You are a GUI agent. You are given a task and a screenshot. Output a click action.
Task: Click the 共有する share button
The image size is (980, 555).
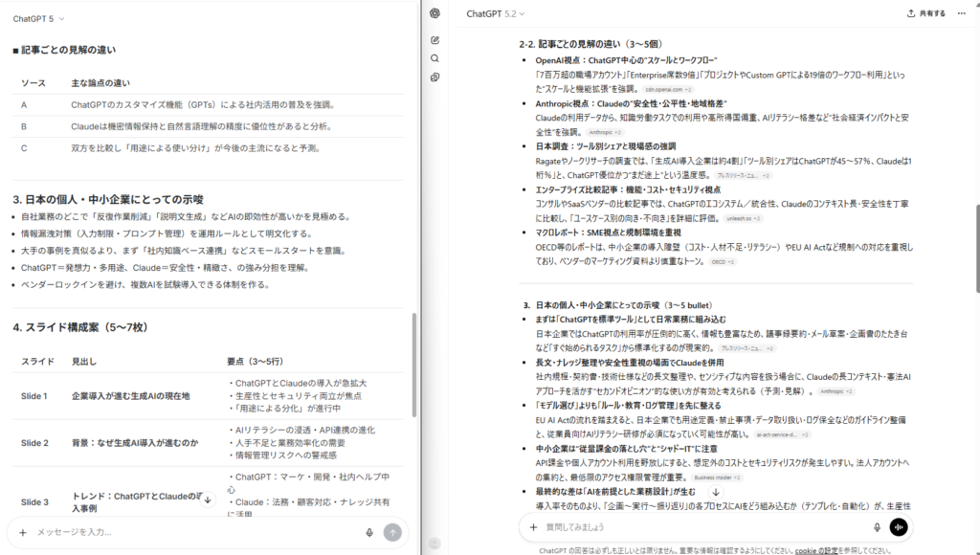coord(925,13)
